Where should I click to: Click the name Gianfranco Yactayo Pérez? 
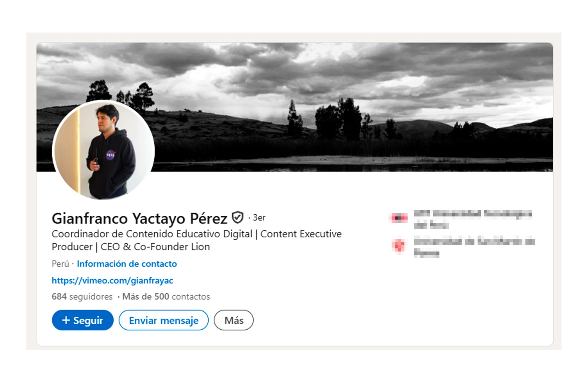pyautogui.click(x=139, y=219)
